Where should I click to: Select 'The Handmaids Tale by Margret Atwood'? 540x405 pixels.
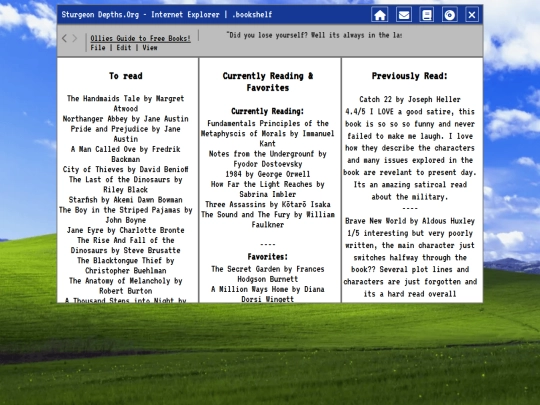pyautogui.click(x=126, y=103)
